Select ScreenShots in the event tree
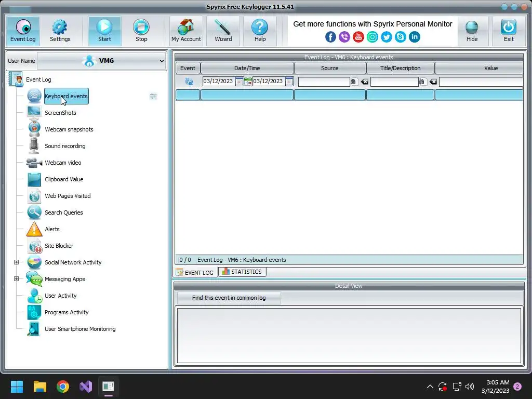 pos(60,113)
